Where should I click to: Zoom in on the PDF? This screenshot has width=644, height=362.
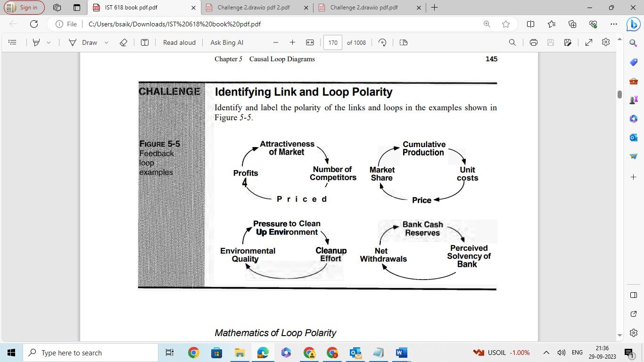tap(292, 42)
